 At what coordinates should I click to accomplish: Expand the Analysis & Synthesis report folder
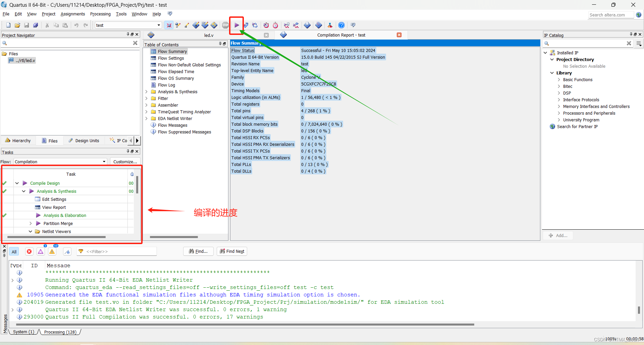[147, 92]
